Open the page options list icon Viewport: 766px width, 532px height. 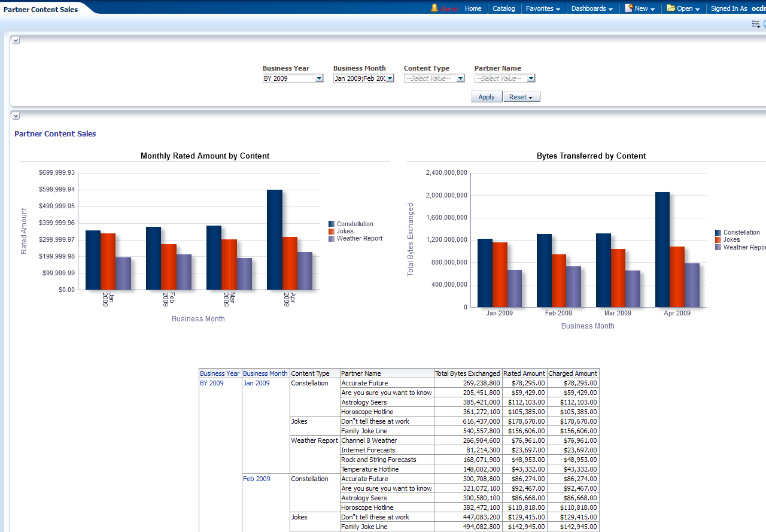coord(756,24)
